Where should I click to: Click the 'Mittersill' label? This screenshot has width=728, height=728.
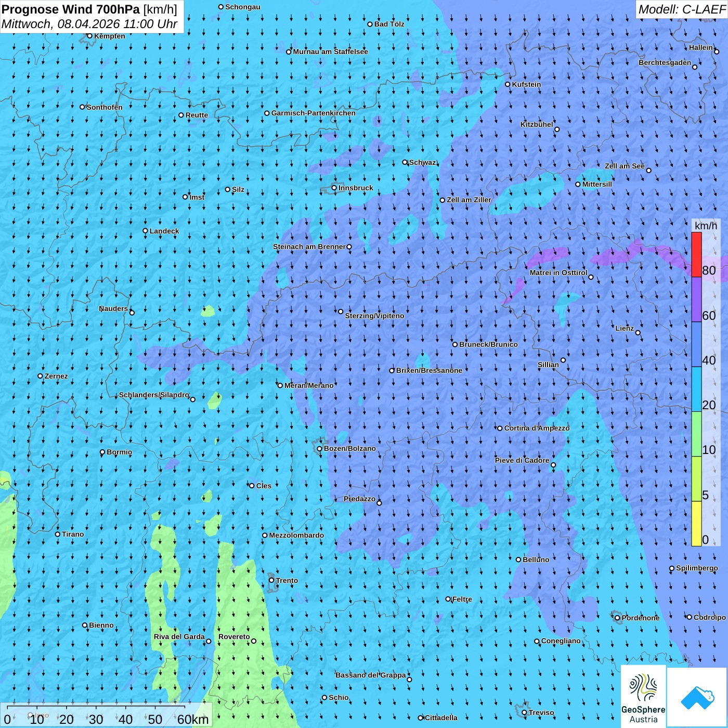(597, 184)
